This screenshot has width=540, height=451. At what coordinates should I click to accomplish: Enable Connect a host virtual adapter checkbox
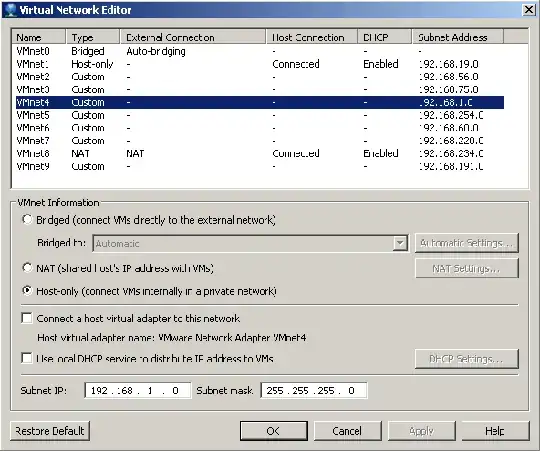coord(27,318)
